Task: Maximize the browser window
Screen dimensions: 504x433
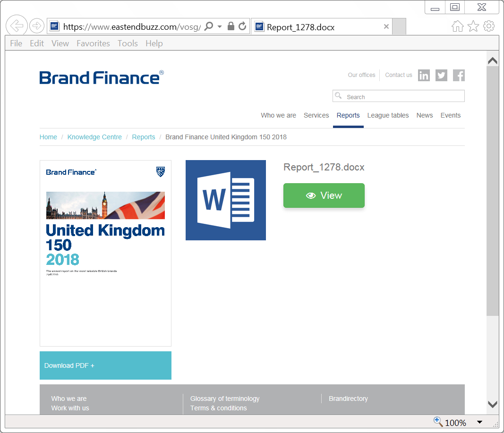Action: tap(455, 8)
